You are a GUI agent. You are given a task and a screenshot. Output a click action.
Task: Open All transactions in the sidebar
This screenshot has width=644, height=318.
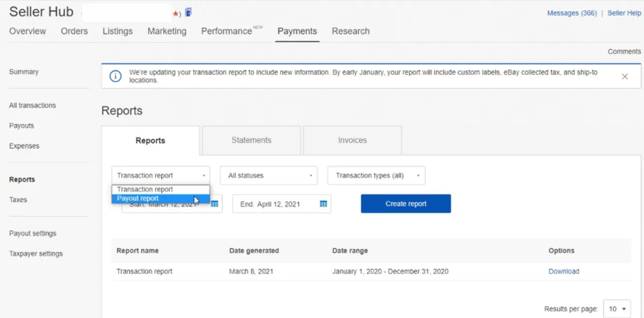pyautogui.click(x=32, y=105)
